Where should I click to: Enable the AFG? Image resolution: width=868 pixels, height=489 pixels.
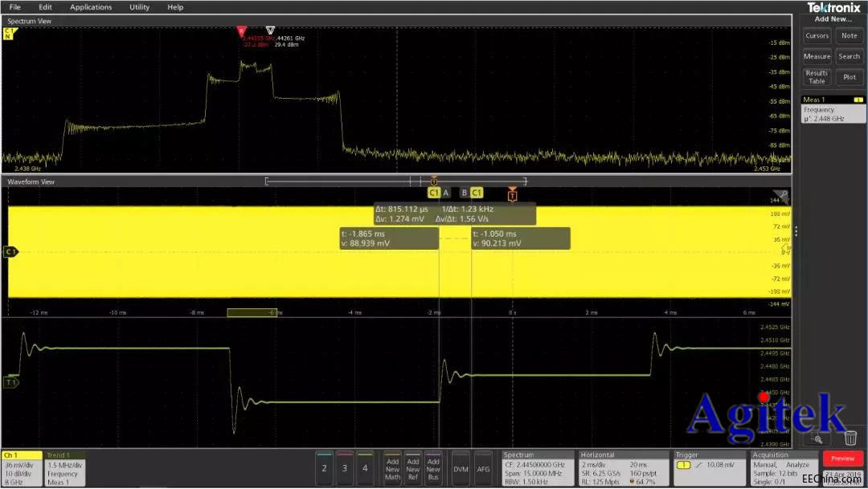pyautogui.click(x=483, y=469)
